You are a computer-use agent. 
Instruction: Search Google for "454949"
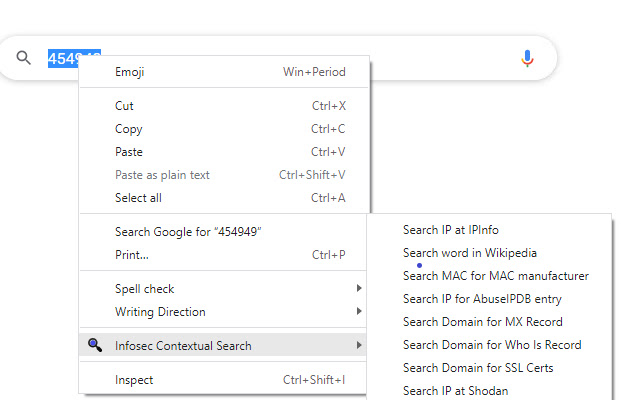[188, 232]
